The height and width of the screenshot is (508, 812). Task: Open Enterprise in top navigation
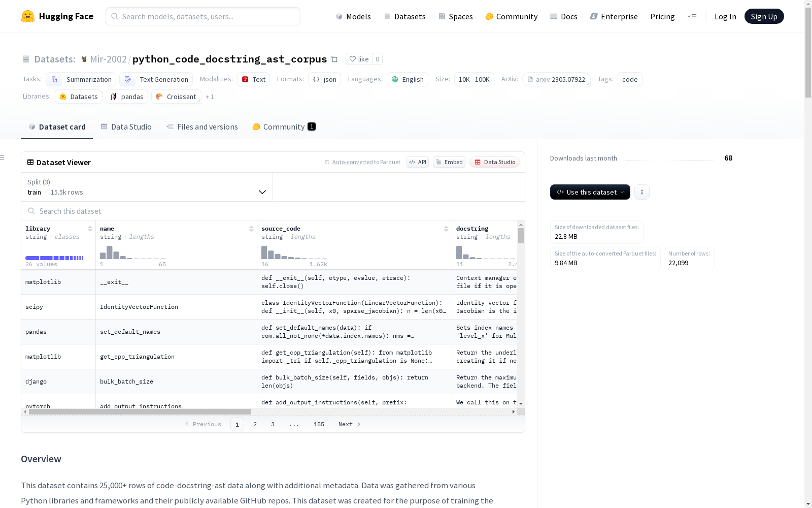[x=614, y=16]
